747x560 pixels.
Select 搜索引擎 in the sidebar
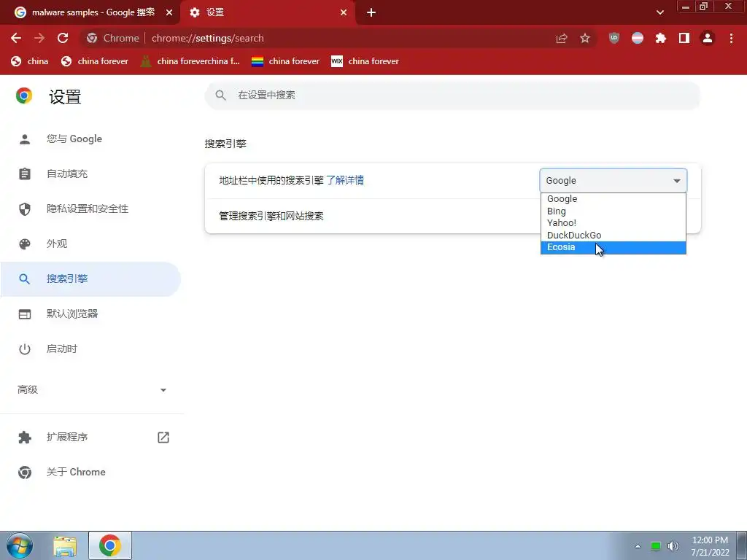point(90,279)
